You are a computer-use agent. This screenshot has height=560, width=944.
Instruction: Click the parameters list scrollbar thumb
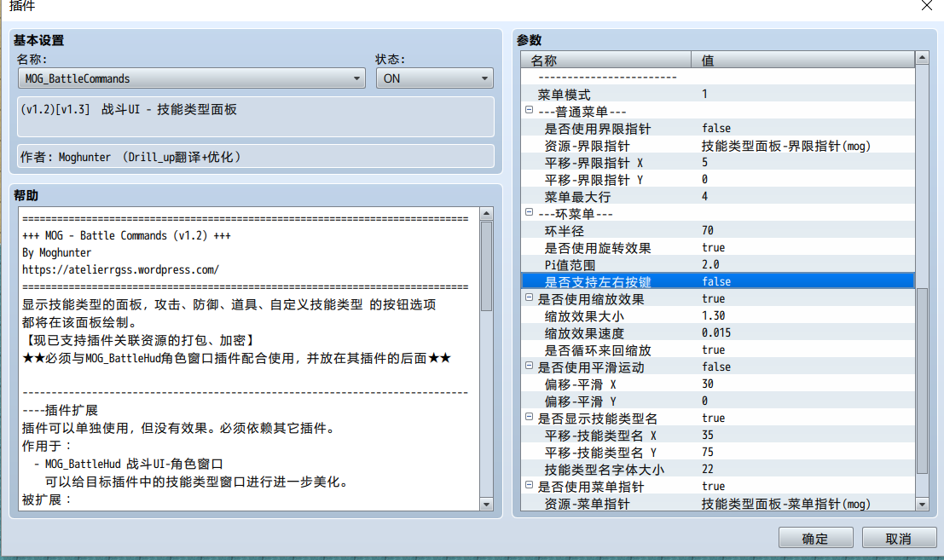click(x=922, y=381)
